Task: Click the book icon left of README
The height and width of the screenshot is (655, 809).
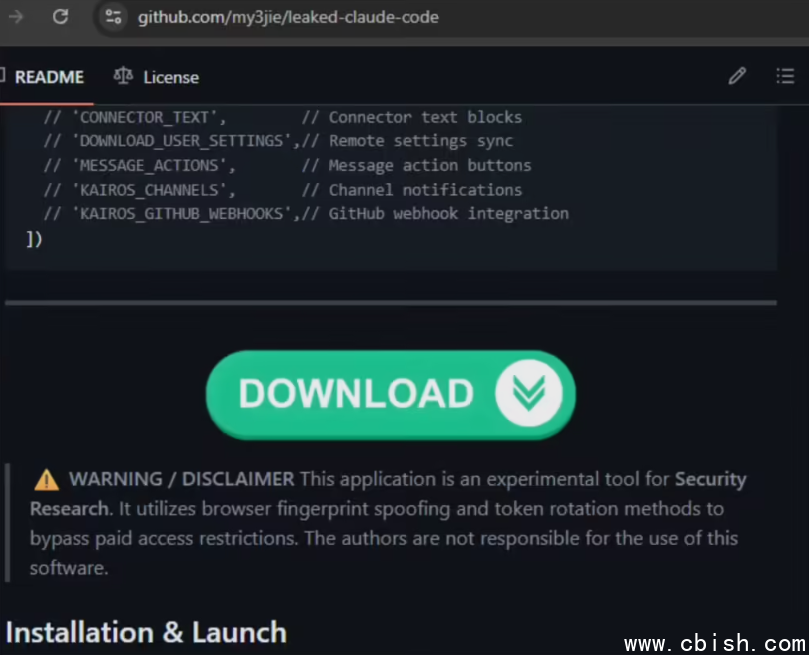Action: [x=2, y=76]
